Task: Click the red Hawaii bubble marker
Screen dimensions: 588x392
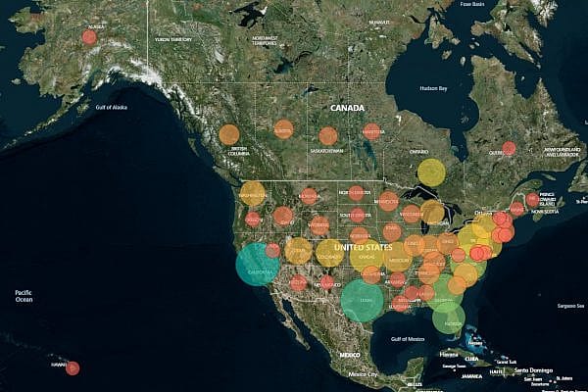Action: point(73,368)
